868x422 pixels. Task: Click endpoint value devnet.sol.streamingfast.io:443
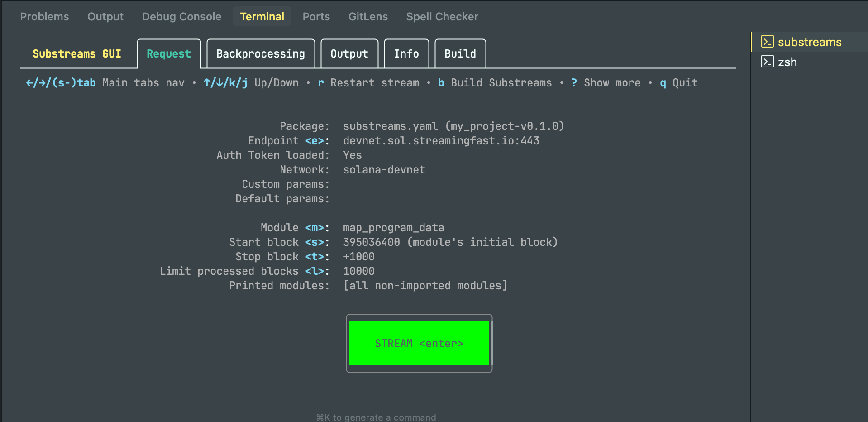point(441,141)
